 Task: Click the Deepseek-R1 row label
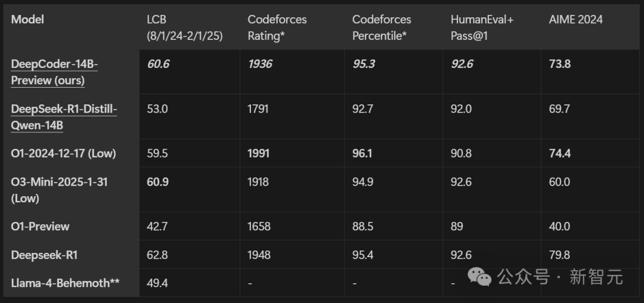[44, 255]
